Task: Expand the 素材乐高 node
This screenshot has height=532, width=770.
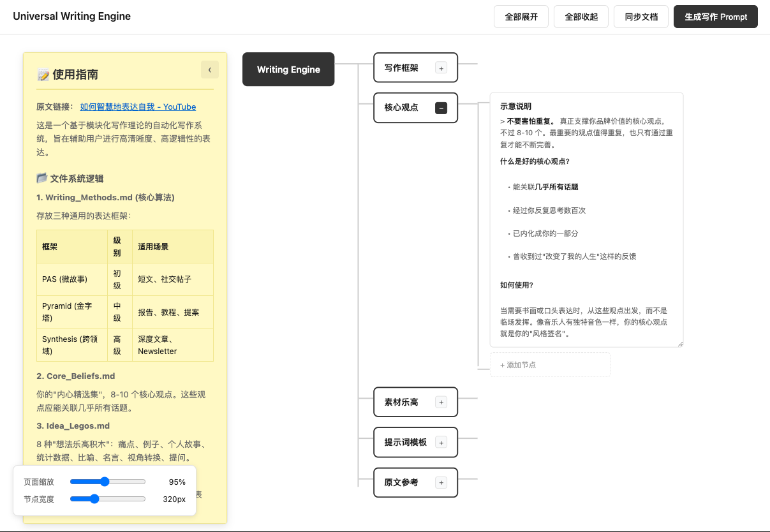Action: coord(441,402)
